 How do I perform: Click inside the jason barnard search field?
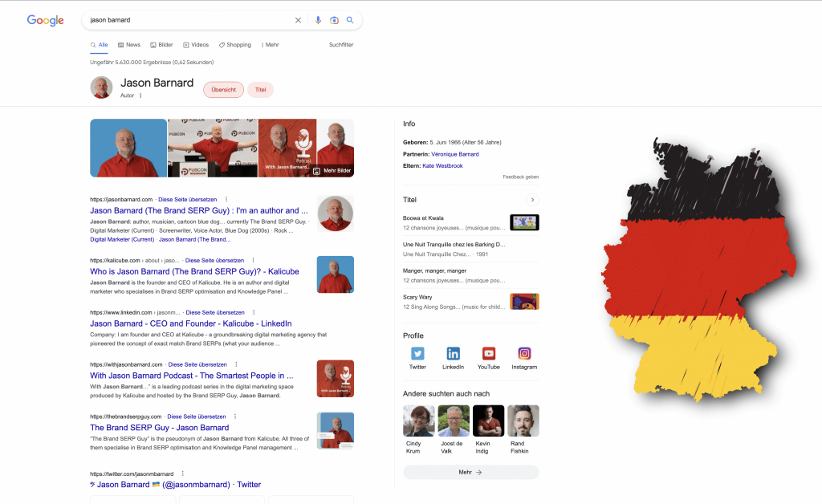coord(189,20)
